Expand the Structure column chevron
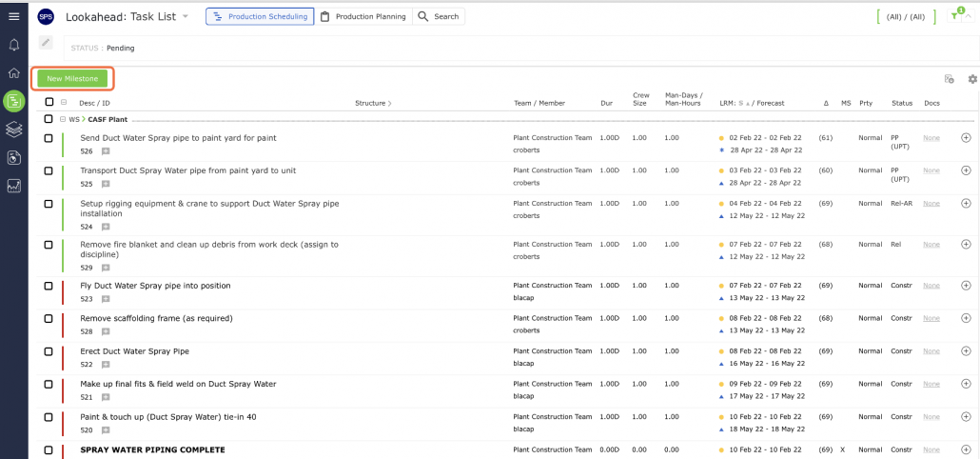This screenshot has height=459, width=980. click(390, 103)
